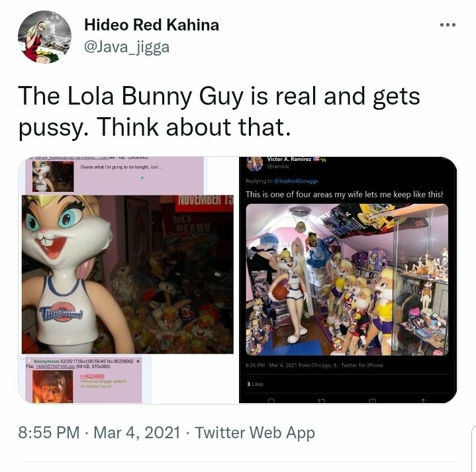Click the 3 Likes count
The width and height of the screenshot is (476, 472).
[256, 384]
